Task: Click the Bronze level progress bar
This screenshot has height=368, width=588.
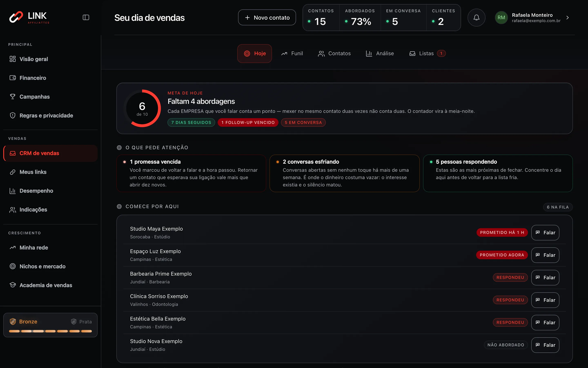Action: pyautogui.click(x=50, y=331)
